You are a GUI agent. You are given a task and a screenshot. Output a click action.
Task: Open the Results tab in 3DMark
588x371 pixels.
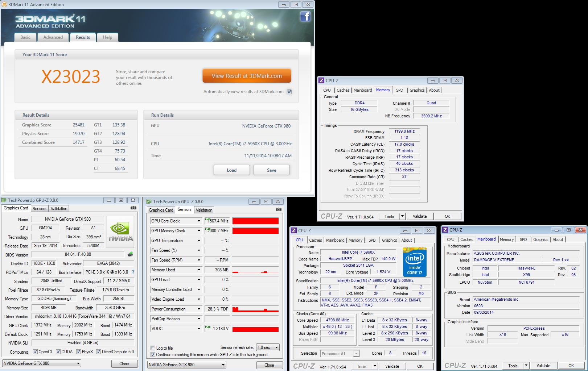[83, 37]
